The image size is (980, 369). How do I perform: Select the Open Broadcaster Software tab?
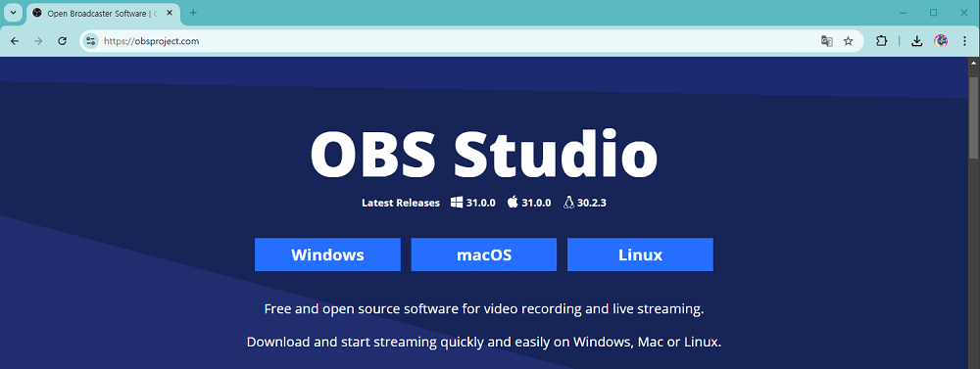(103, 13)
